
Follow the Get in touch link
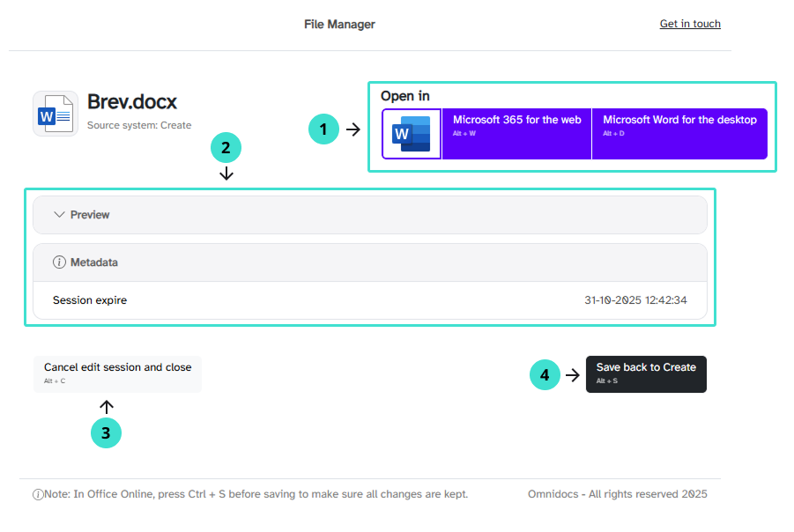coord(690,24)
